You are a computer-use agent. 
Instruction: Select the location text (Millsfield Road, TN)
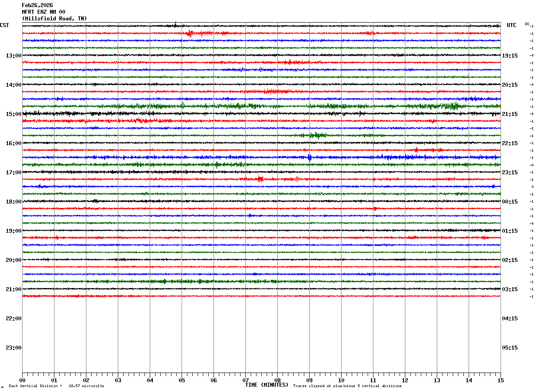pos(54,19)
